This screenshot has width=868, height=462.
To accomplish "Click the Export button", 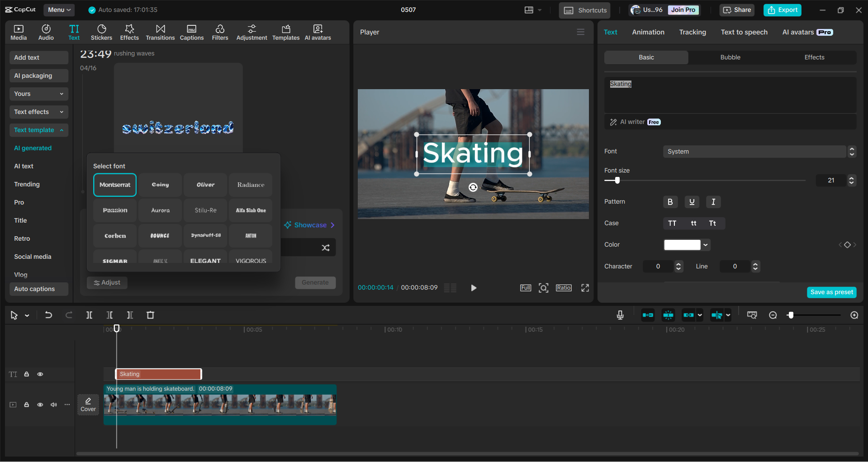I will [782, 10].
